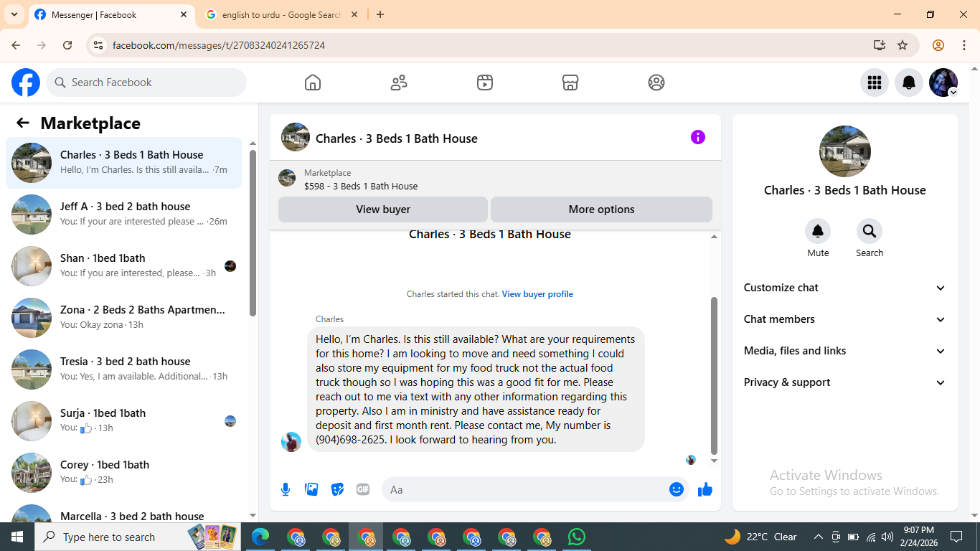Viewport: 980px width, 551px height.
Task: Navigate back in browser history
Action: pyautogui.click(x=16, y=45)
